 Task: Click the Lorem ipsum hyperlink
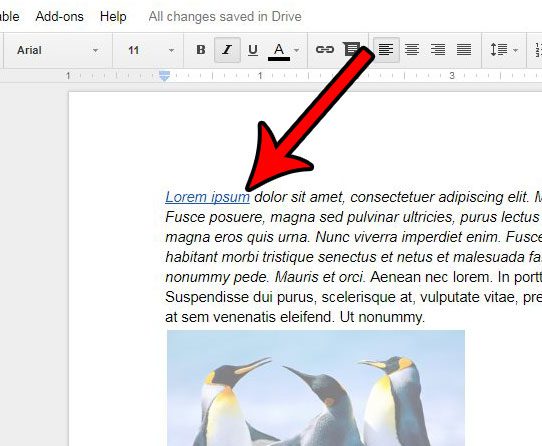point(207,197)
